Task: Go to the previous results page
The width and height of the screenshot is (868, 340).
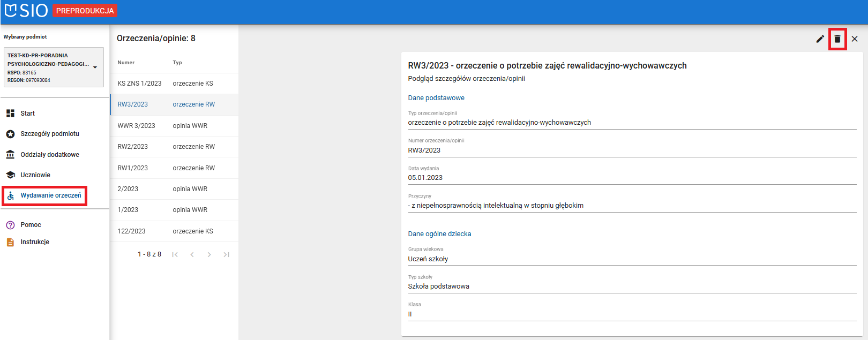Action: tap(192, 254)
